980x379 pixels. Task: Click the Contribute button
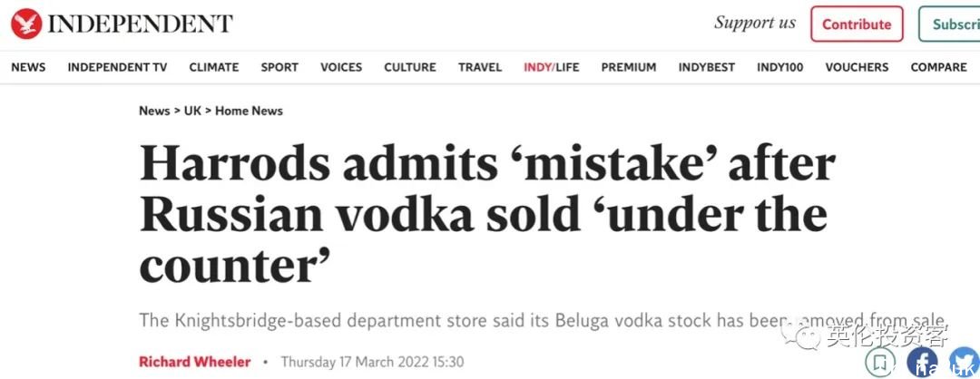[857, 24]
